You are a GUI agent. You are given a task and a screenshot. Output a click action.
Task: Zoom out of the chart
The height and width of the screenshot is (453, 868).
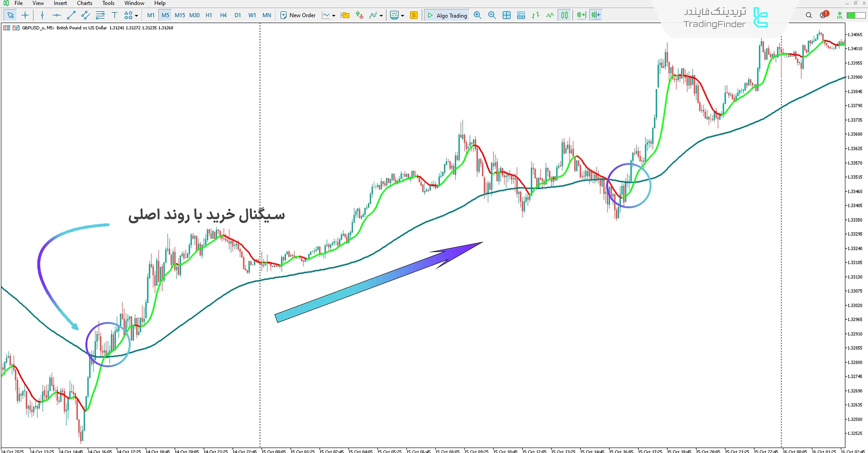pos(492,15)
